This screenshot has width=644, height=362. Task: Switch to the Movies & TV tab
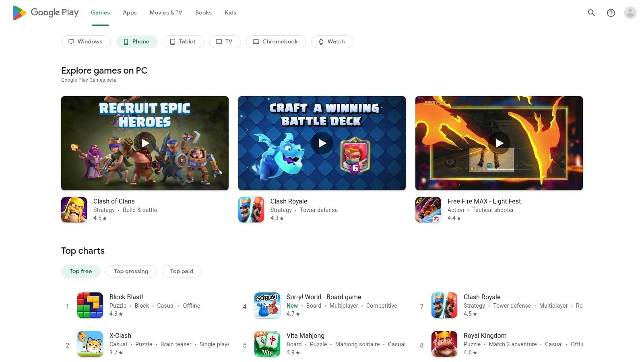tap(165, 12)
